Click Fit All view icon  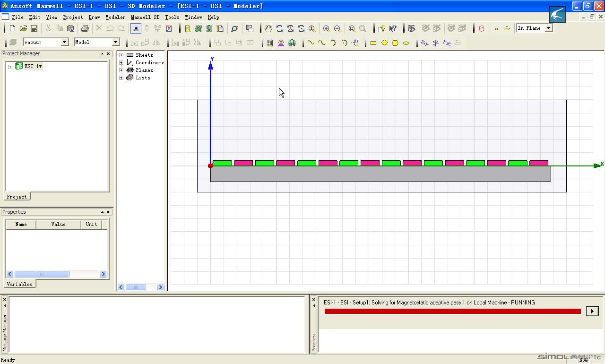click(x=352, y=28)
